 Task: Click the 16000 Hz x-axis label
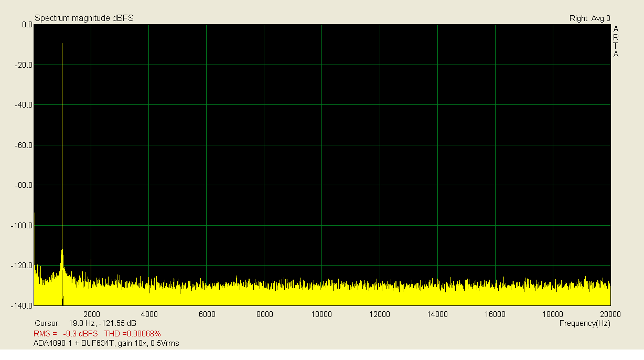coord(495,314)
